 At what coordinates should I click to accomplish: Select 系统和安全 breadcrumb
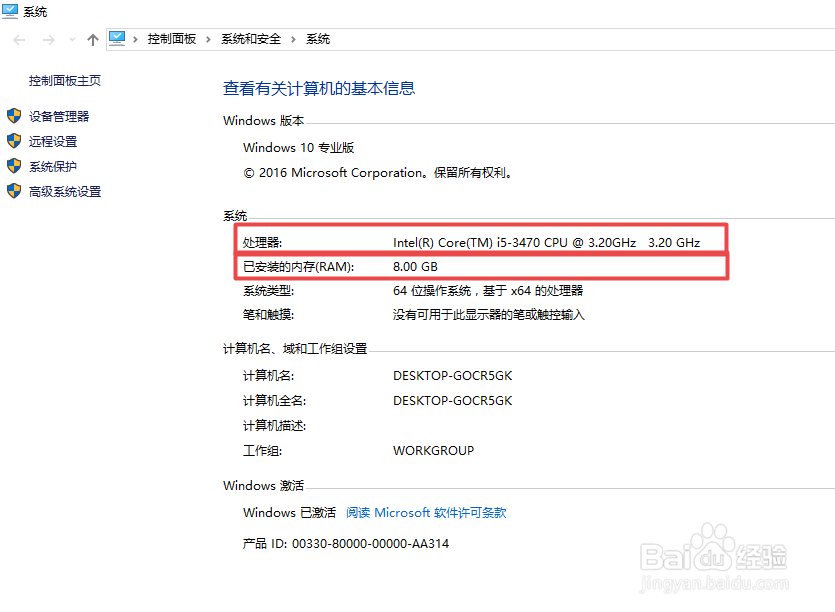(x=251, y=39)
